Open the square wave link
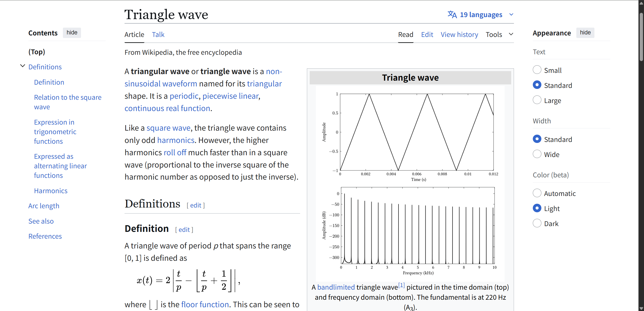The height and width of the screenshot is (311, 644). 168,128
